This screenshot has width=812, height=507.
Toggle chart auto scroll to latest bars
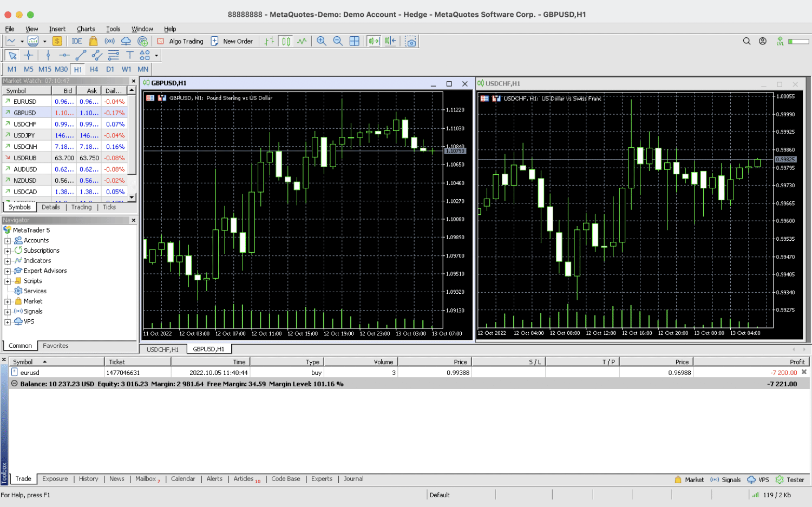click(x=374, y=41)
